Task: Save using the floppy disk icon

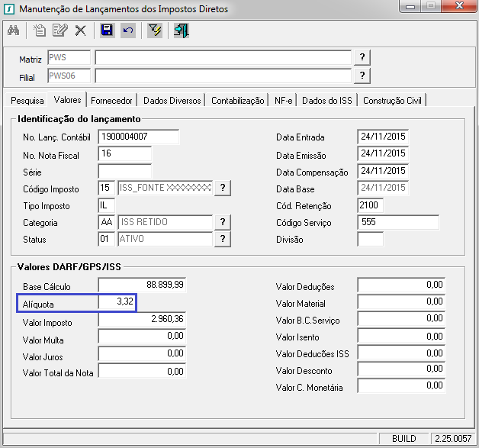Action: click(x=108, y=31)
